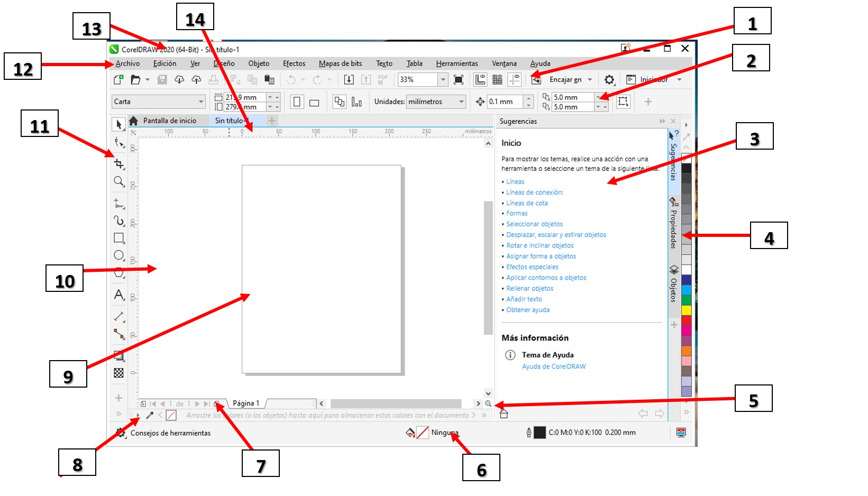Click the Página 1 page tab
Image resolution: width=868 pixels, height=496 pixels.
246,403
